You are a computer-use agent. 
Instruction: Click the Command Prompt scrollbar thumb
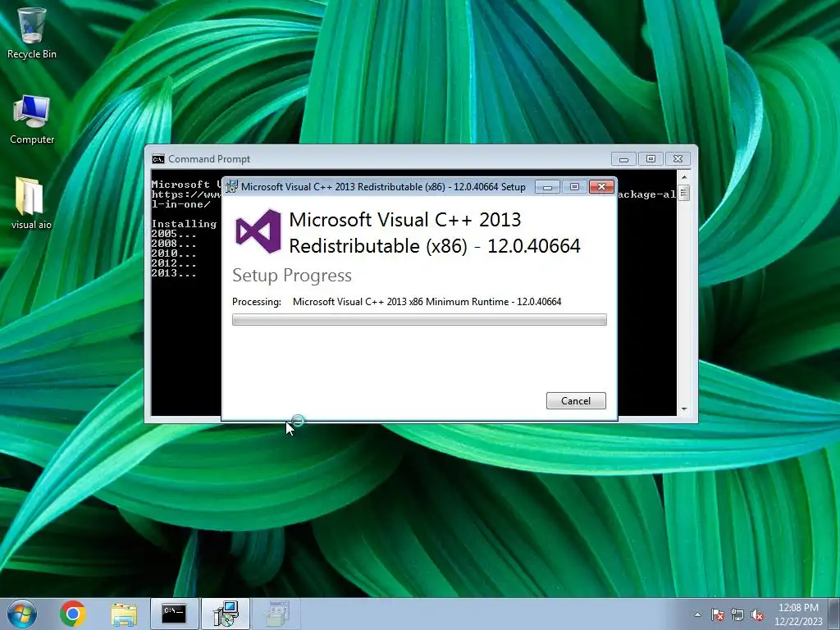(x=684, y=193)
